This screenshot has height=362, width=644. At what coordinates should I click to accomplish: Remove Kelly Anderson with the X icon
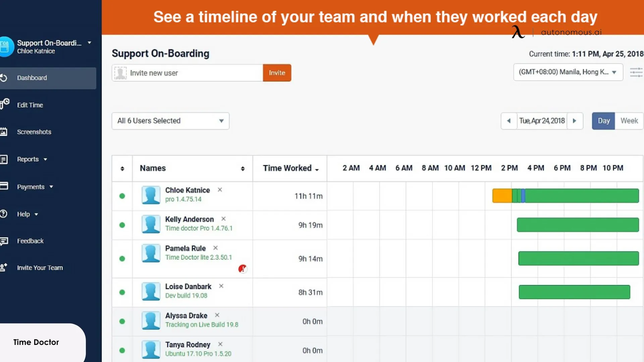pyautogui.click(x=223, y=219)
